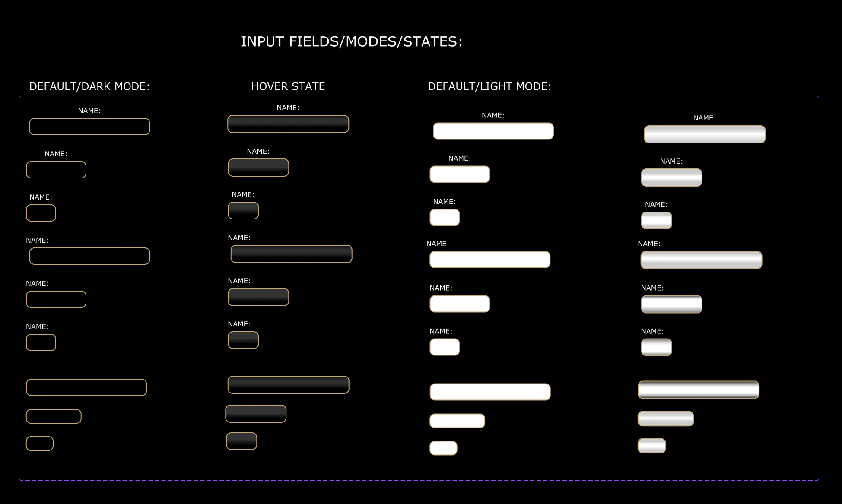842x504 pixels.
Task: Click the unlabeled wide silver gradient field
Action: pyautogui.click(x=699, y=390)
